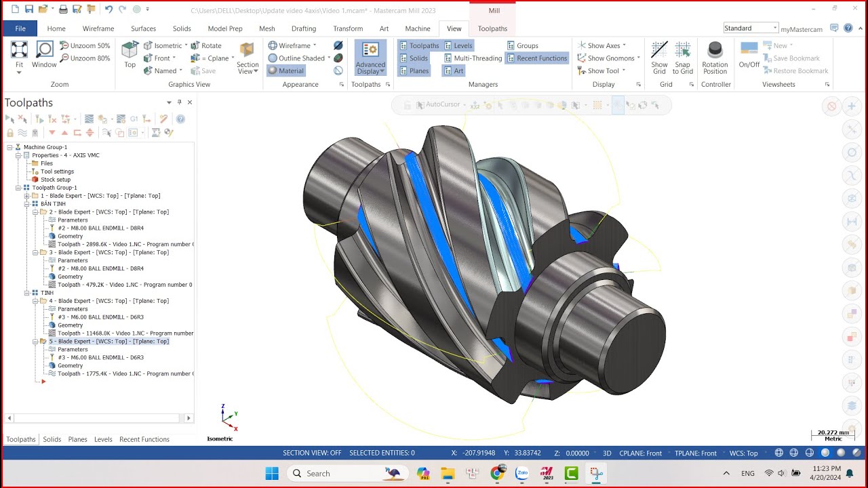Click the ribbon help icon at top right
The width and height of the screenshot is (868, 488).
(847, 28)
